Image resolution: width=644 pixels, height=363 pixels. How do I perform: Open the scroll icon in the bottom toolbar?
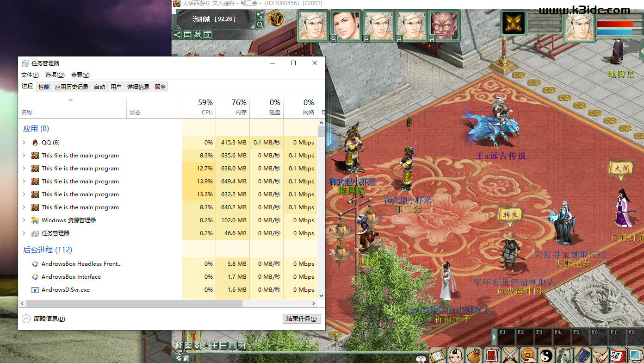[x=438, y=356]
